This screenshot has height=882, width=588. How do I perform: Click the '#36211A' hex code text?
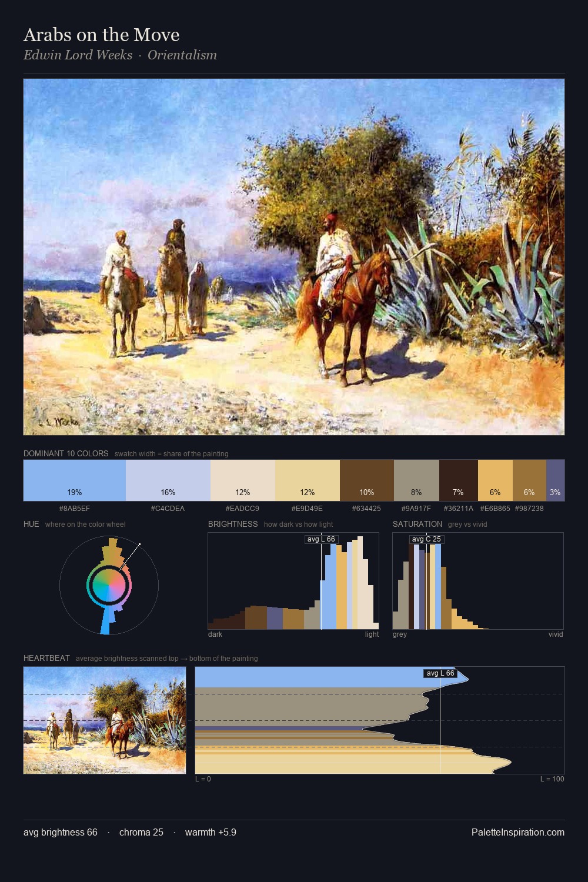[459, 509]
